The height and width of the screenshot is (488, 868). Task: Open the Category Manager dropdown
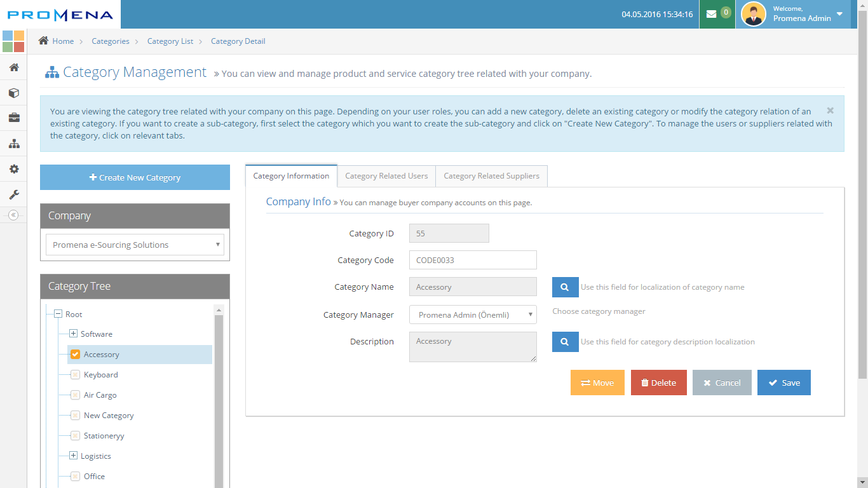click(473, 315)
